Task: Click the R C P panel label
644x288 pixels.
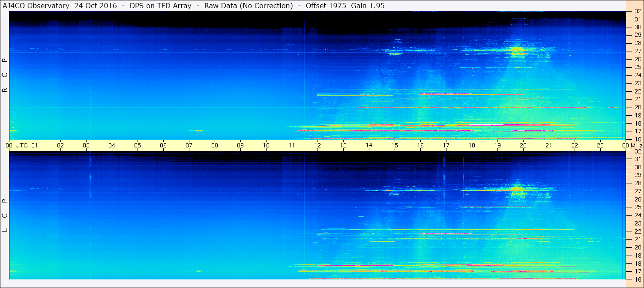Action: [x=5, y=75]
